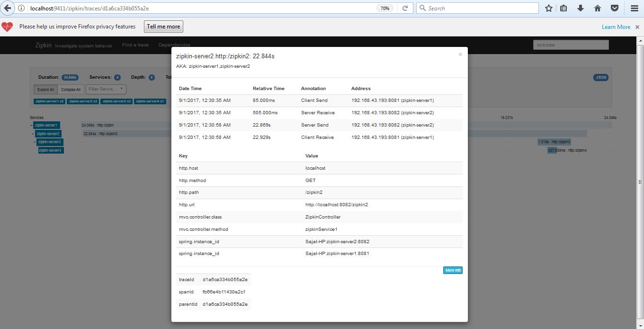Screen dimensions: 644x329
Task: Open Dependencies nav item
Action: pyautogui.click(x=175, y=45)
